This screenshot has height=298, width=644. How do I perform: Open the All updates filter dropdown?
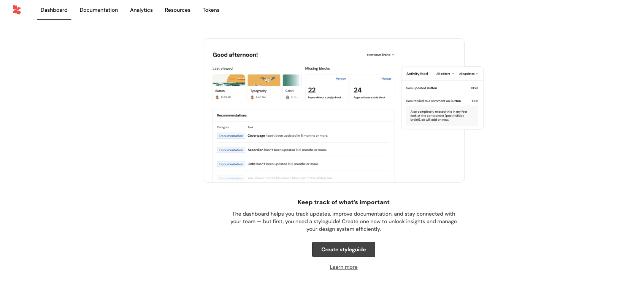[x=468, y=74]
